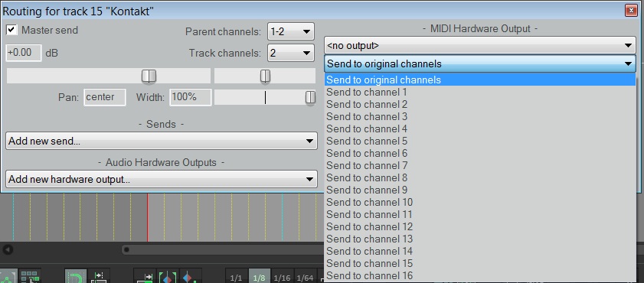This screenshot has height=283, width=644.
Task: Open the MIDI Hardware Output device dropdown
Action: pyautogui.click(x=479, y=46)
